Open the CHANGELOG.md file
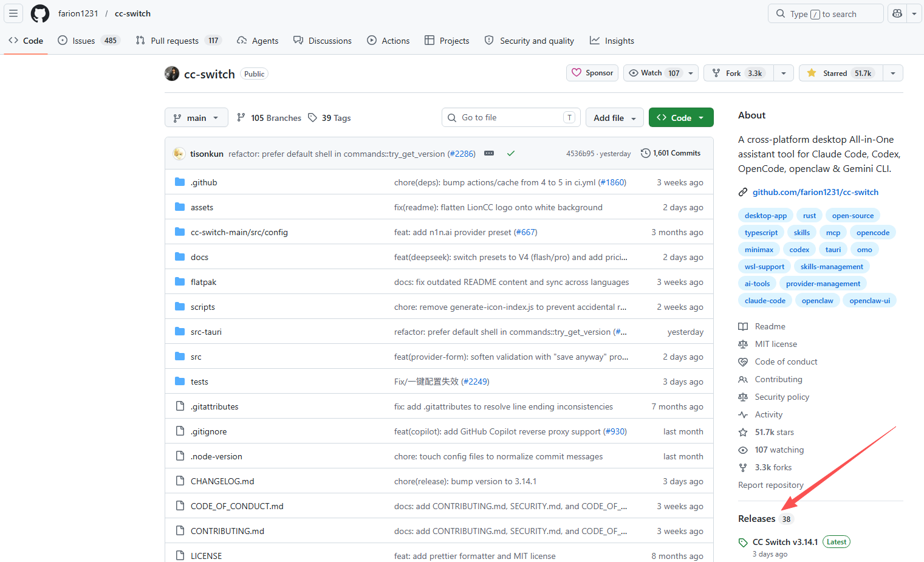The image size is (924, 562). click(222, 481)
